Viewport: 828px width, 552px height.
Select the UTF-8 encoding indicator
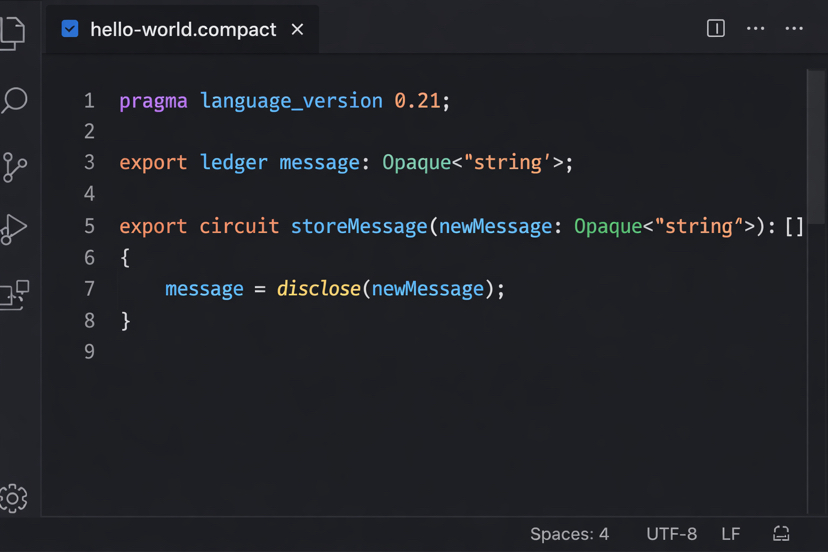point(671,534)
